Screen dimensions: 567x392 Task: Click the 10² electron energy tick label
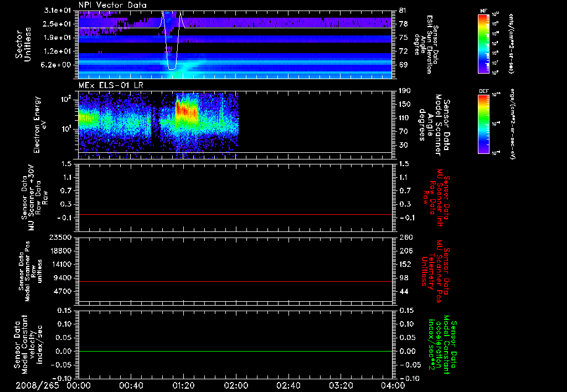pos(65,99)
